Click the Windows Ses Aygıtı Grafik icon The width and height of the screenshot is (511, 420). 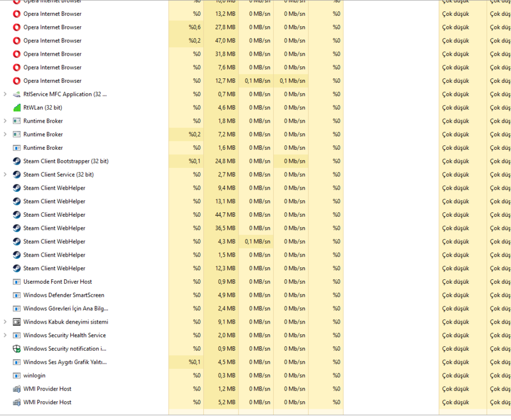click(x=16, y=362)
